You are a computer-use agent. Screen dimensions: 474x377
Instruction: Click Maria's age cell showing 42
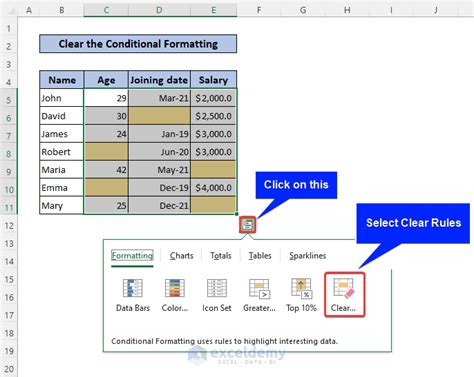tap(106, 170)
